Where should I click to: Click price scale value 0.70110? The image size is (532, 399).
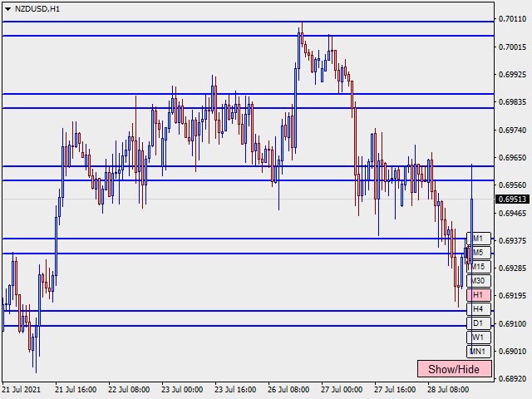coord(512,19)
